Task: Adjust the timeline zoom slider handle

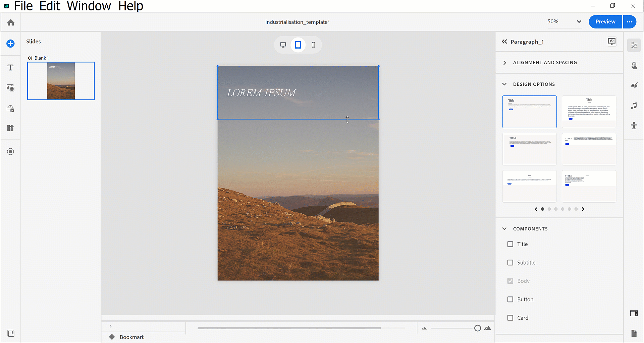Action: click(x=478, y=328)
